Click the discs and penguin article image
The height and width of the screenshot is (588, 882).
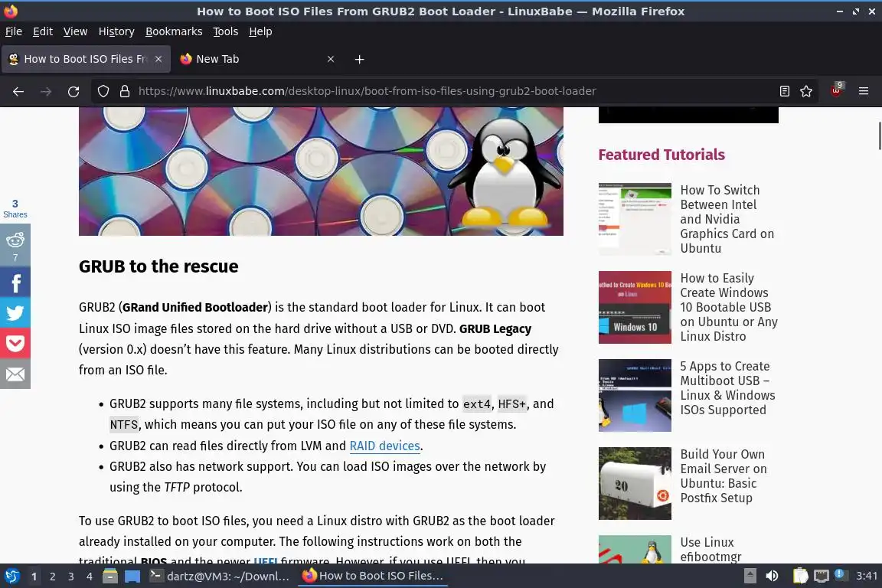[321, 171]
